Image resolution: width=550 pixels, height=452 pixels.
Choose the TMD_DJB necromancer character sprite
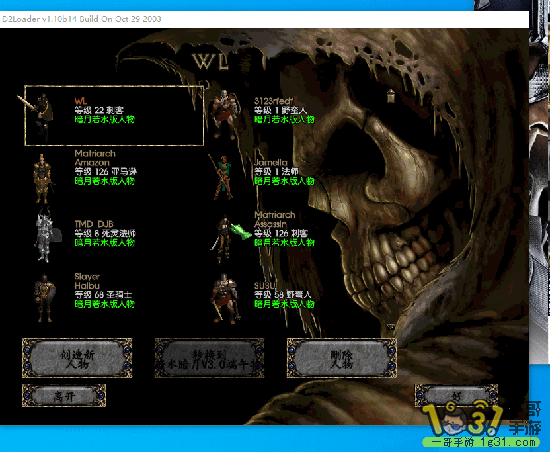(x=46, y=234)
